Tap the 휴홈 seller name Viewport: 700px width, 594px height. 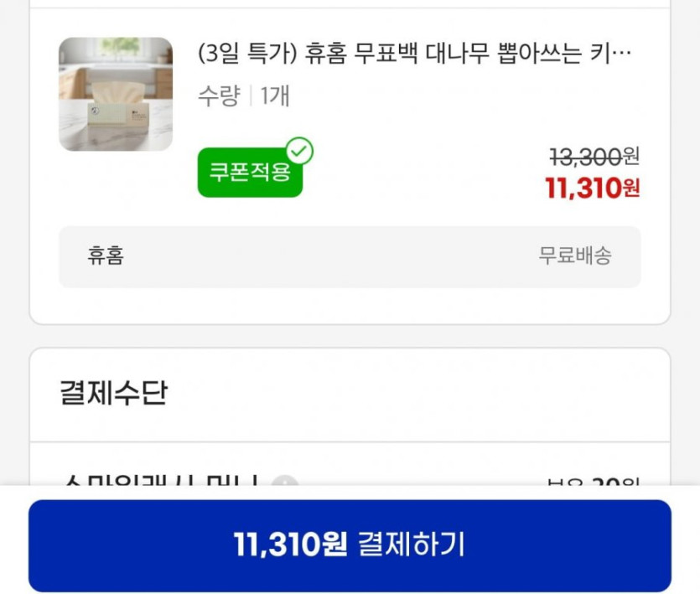(x=106, y=256)
